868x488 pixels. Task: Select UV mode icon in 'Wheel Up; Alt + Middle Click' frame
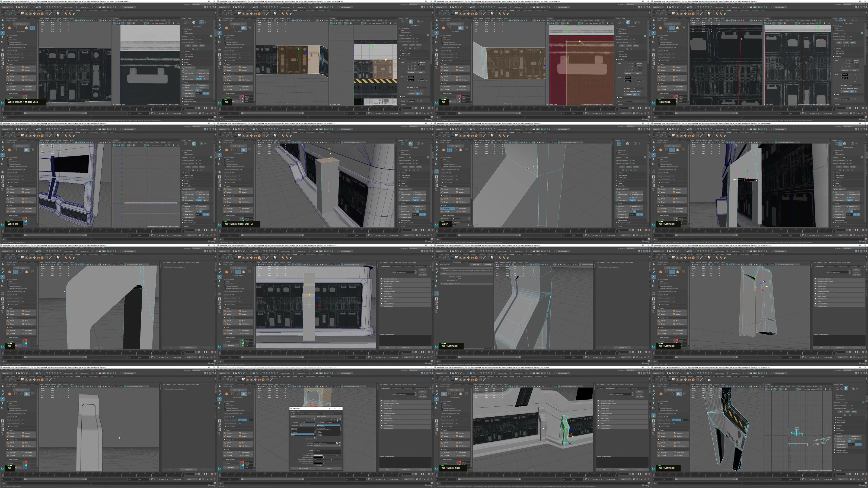pos(32,28)
